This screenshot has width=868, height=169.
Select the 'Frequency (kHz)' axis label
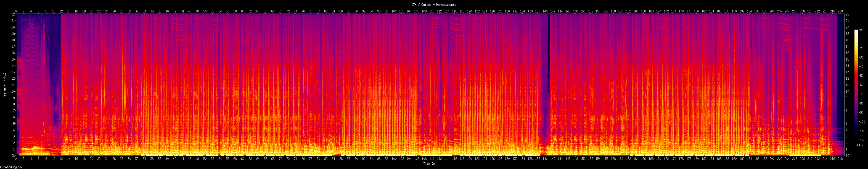(4, 85)
